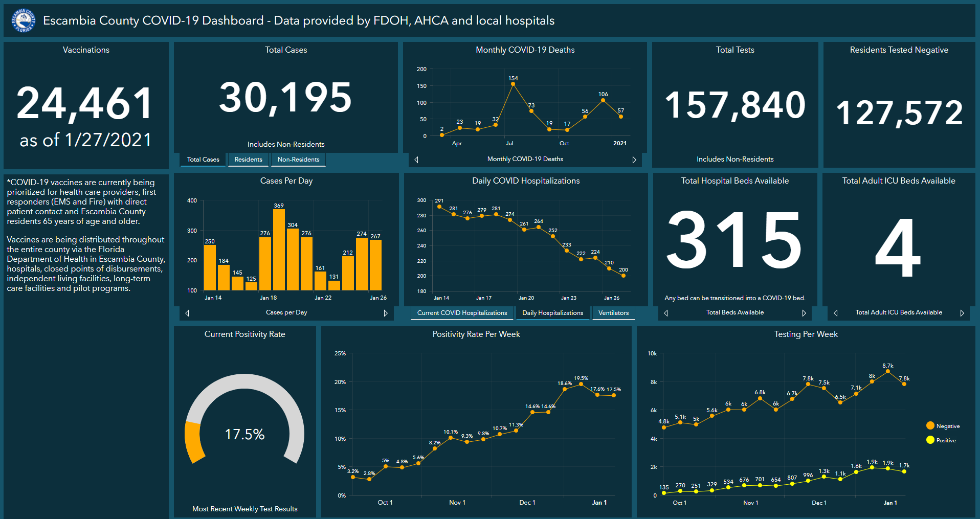Screen dimensions: 980x519
Task: Click the left arrow beside Total Beds Available
Action: (x=666, y=312)
